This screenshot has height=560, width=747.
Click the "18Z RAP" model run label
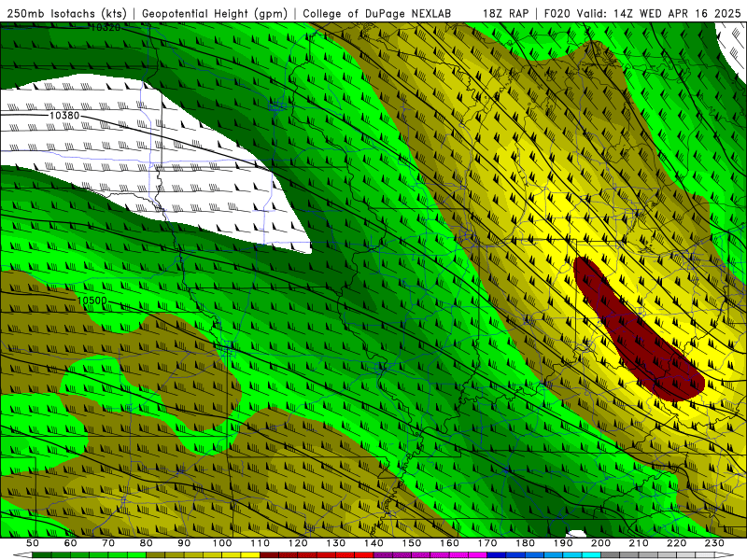pyautogui.click(x=505, y=13)
